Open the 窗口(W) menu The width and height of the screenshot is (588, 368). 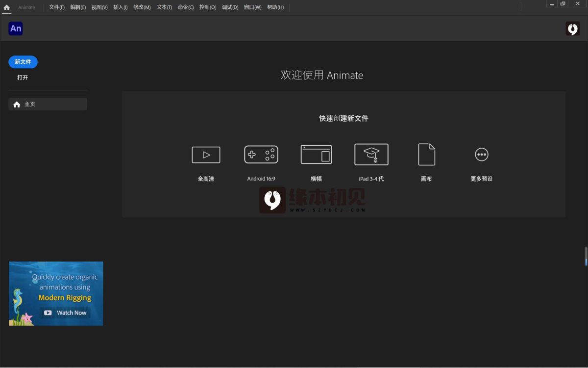point(253,7)
